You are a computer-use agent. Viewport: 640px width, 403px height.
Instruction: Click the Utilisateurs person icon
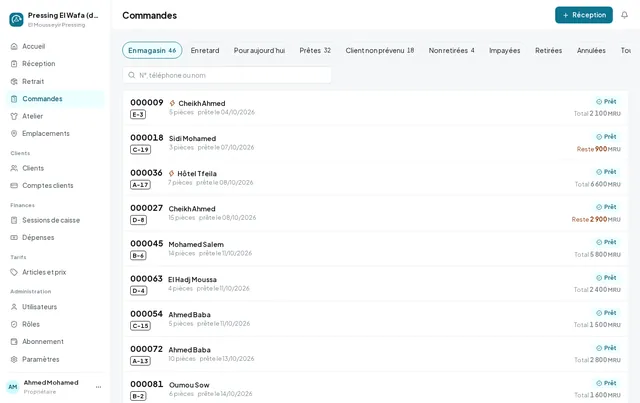14,307
